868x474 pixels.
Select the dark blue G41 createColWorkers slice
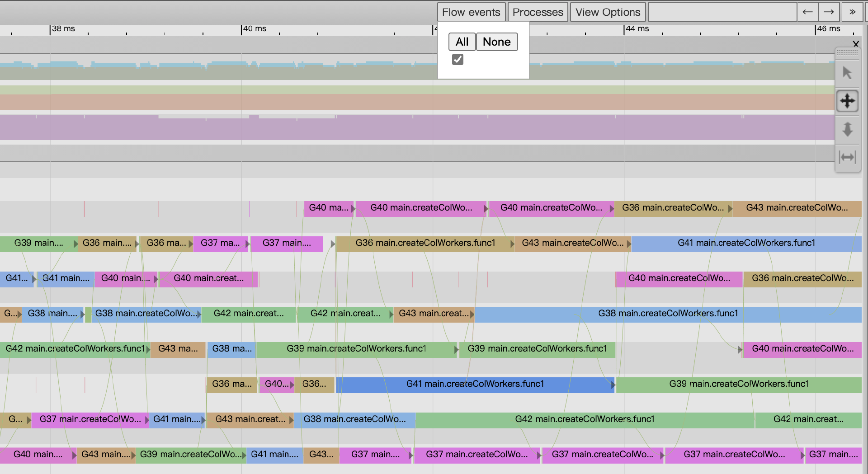point(475,384)
